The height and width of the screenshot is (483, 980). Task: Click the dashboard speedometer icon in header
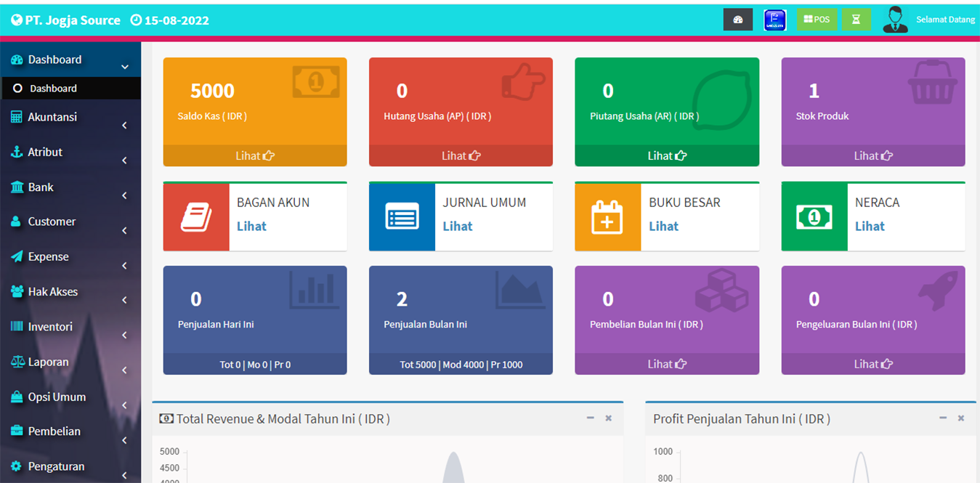(x=737, y=20)
